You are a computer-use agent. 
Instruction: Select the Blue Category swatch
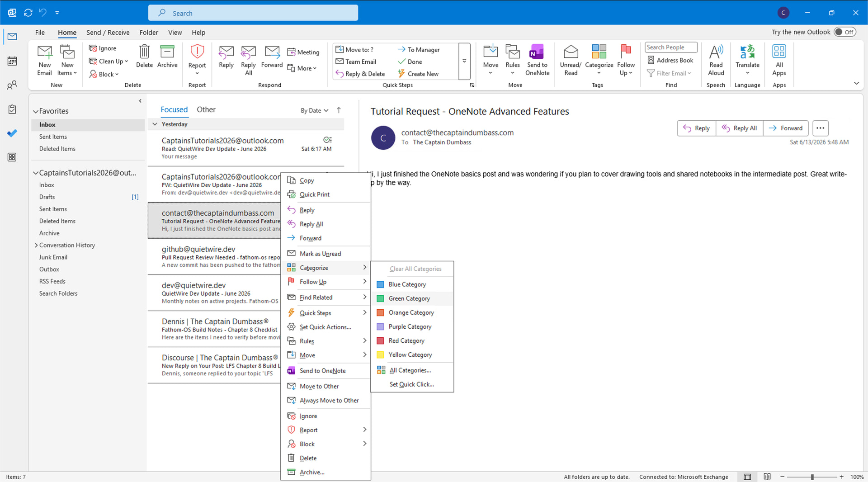coord(380,284)
